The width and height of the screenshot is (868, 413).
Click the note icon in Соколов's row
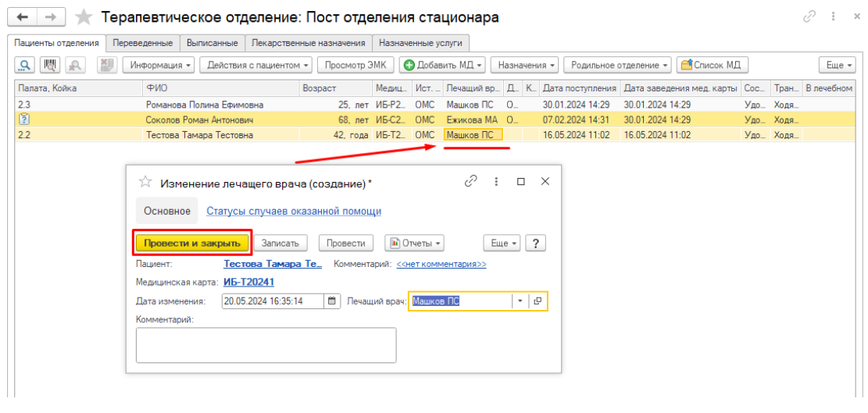tap(24, 119)
